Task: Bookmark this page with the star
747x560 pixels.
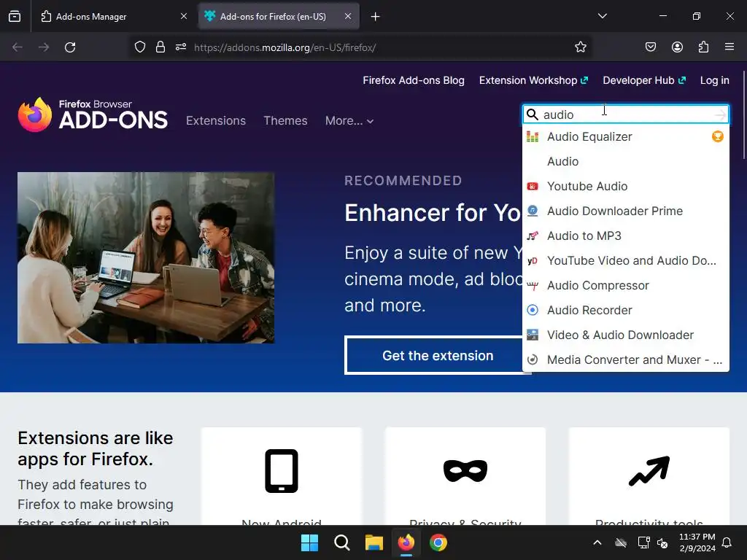Action: 580,47
